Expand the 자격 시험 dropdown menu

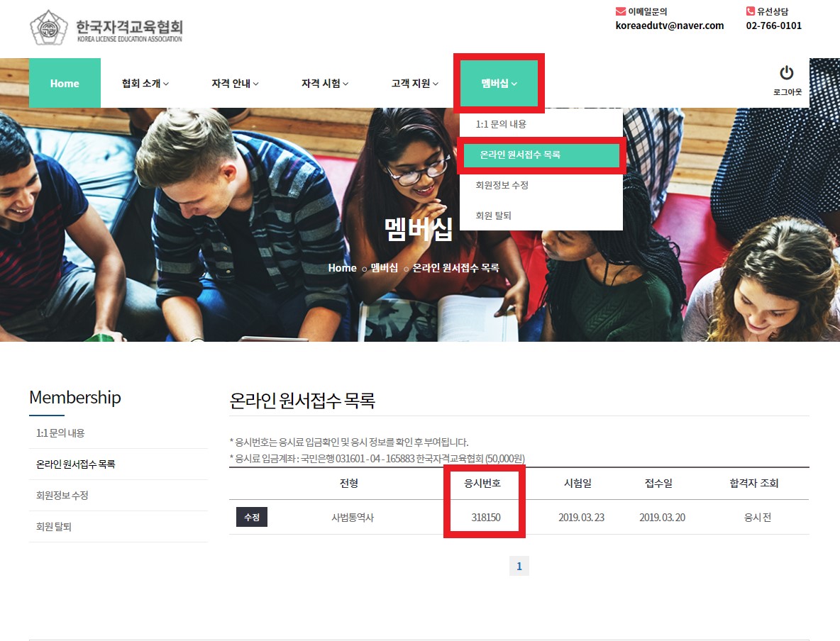click(325, 83)
